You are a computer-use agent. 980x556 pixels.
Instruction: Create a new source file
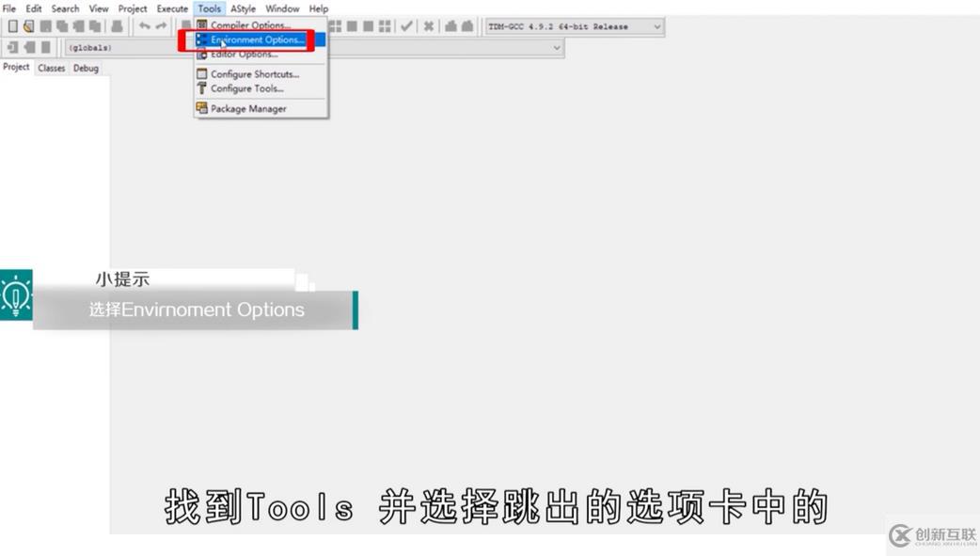click(x=12, y=25)
